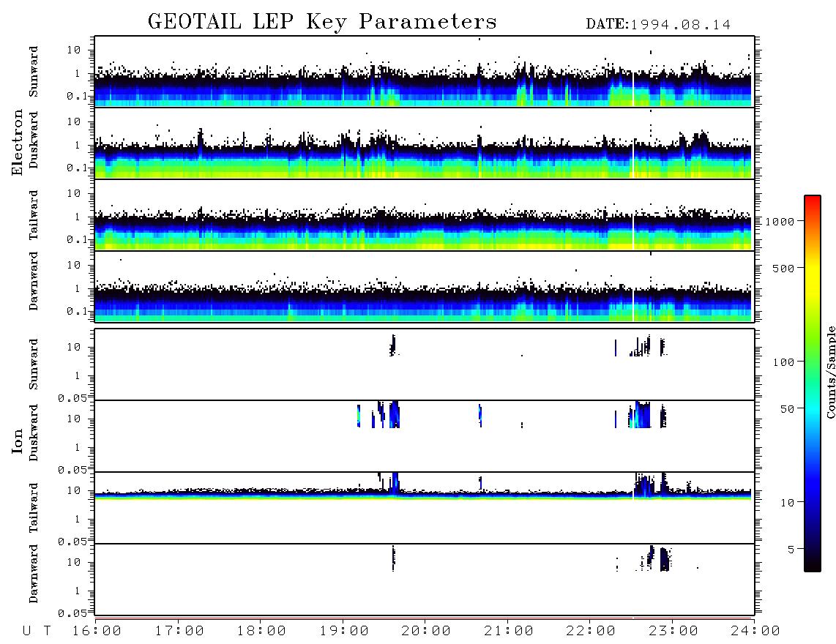
Task: Click inside the Electron Tailward spectrogram panel
Action: [425, 215]
